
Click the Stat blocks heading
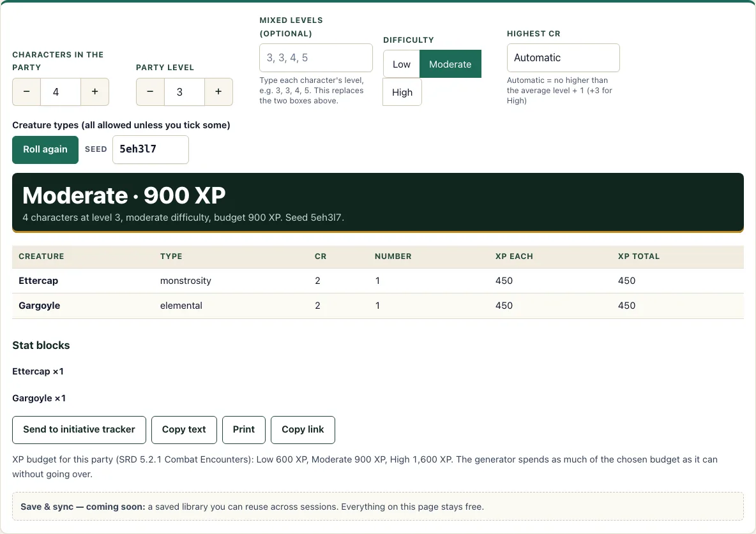[x=41, y=345]
